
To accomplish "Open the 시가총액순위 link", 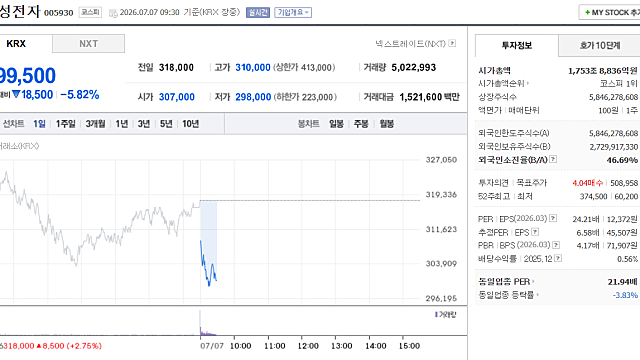I will pos(503,83).
